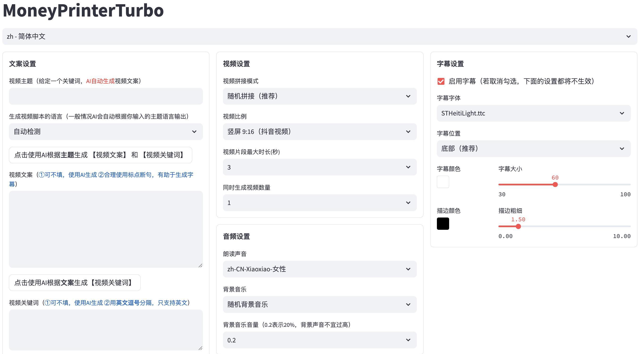
Task: Click the resize grip of 视频关键词 text area
Action: (x=201, y=348)
